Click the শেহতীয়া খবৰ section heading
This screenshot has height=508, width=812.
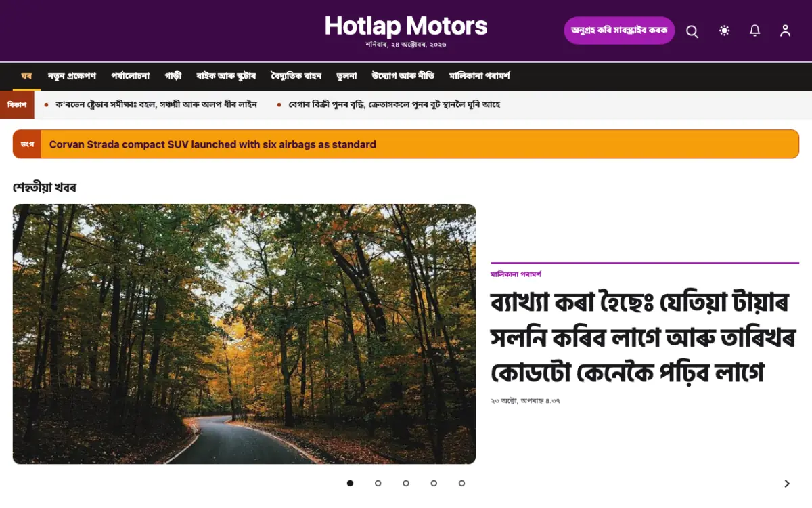click(45, 187)
